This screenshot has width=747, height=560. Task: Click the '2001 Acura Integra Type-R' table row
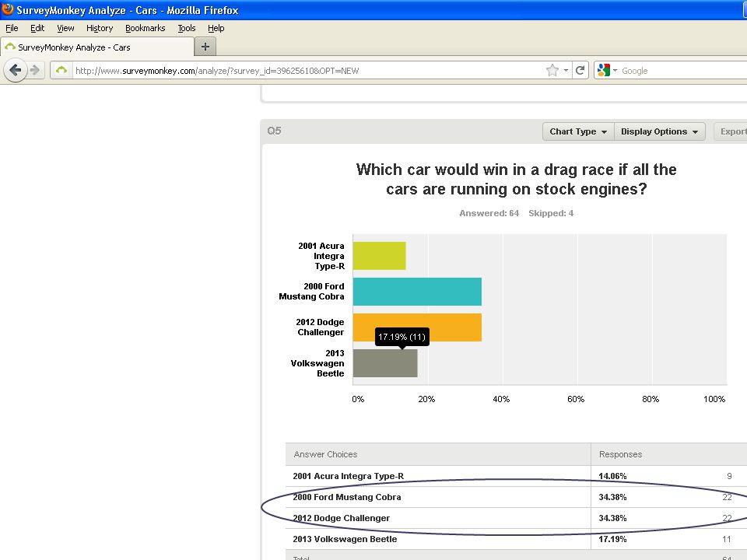click(517, 476)
